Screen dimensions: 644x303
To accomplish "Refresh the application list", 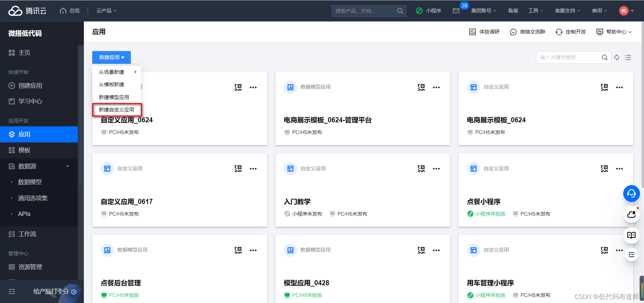I will coord(617,57).
